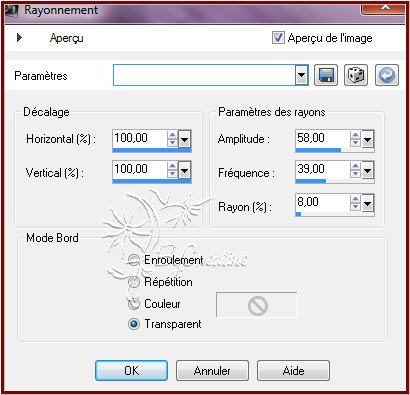The image size is (410, 395).
Task: Decrease the Rayon value with down arrow
Action: 355,207
